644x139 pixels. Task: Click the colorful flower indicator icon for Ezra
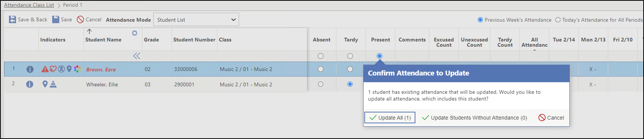pyautogui.click(x=77, y=69)
